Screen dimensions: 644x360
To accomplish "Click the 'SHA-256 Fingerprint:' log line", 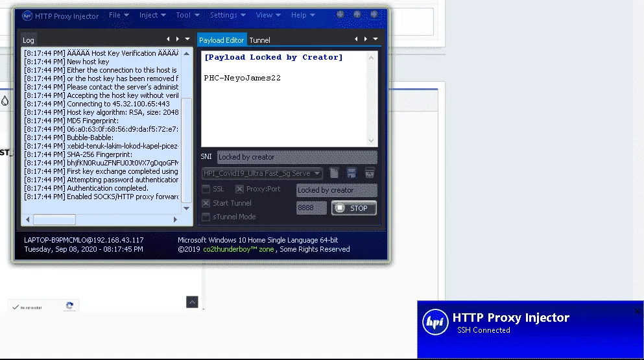I will coord(78,154).
